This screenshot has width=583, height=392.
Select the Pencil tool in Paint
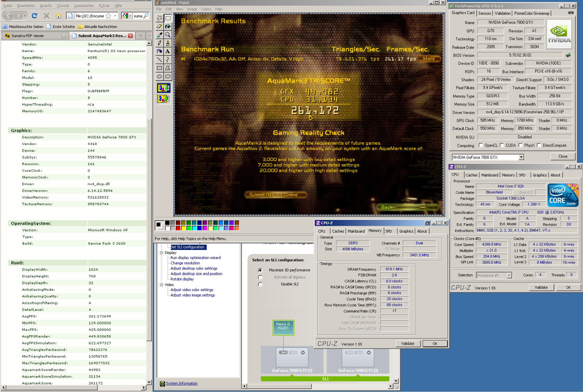click(160, 43)
